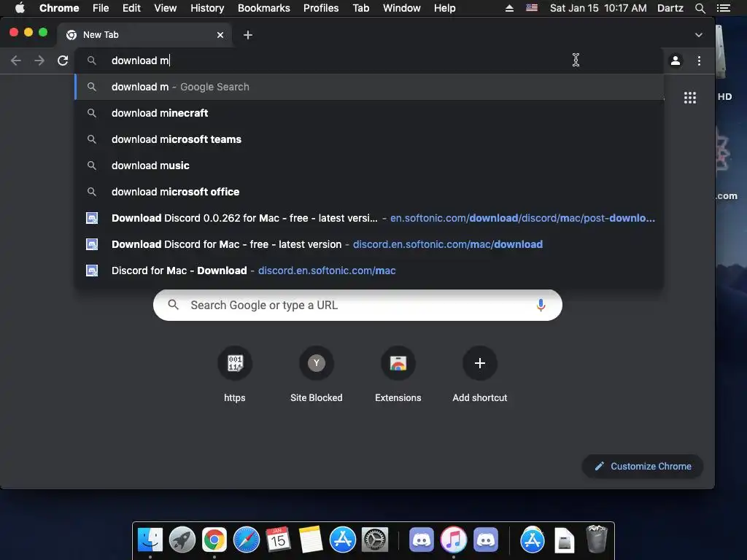The width and height of the screenshot is (747, 560).
Task: Expand the tab search chevron
Action: pyautogui.click(x=698, y=35)
